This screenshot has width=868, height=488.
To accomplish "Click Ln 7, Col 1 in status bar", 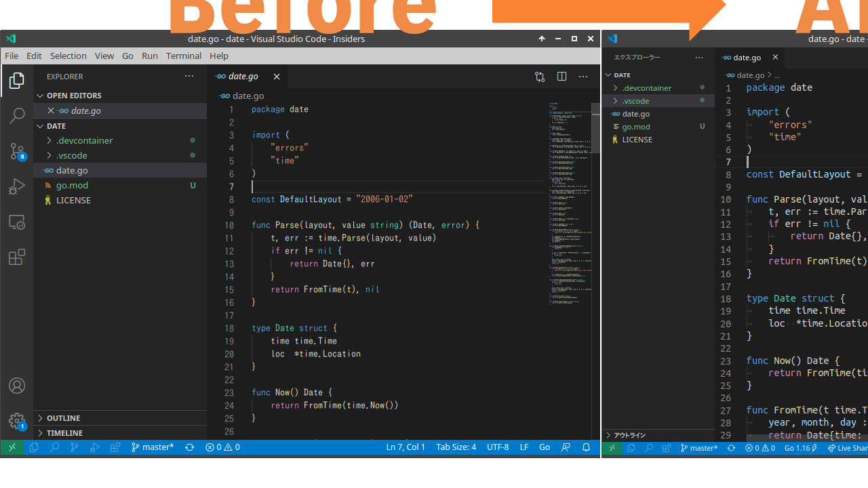I will [406, 447].
